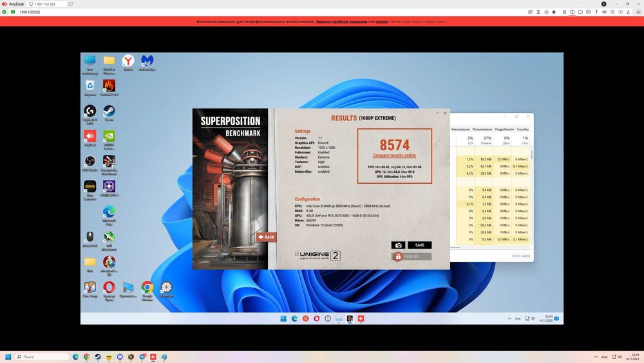
Task: Open the Malwarebytes desktop shortcut
Action: [x=147, y=63]
